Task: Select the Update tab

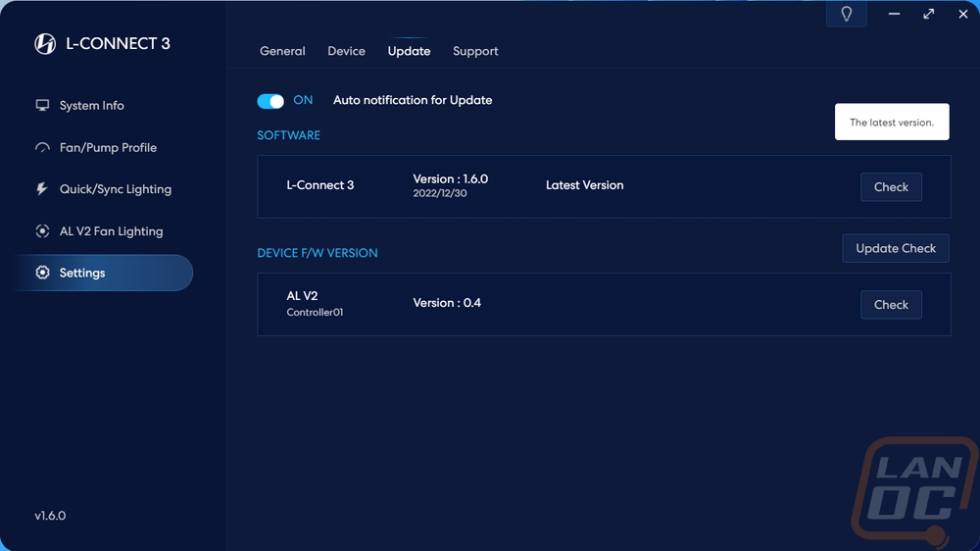Action: [409, 51]
